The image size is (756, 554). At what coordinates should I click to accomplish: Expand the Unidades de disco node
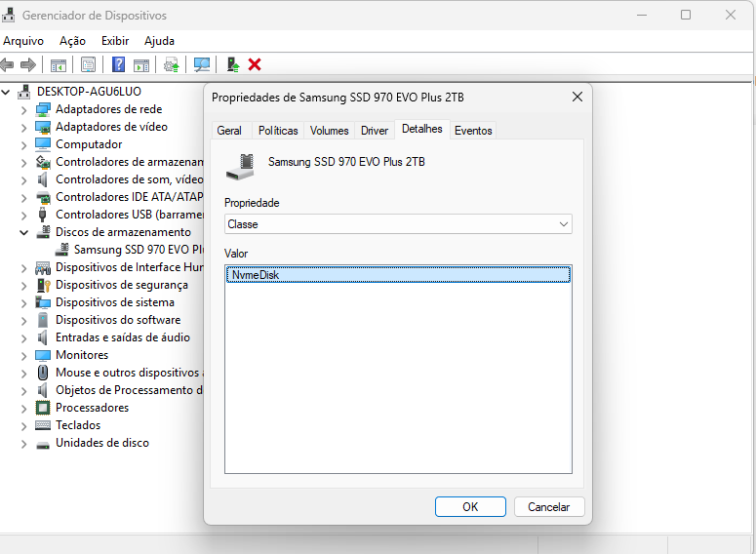(x=23, y=444)
